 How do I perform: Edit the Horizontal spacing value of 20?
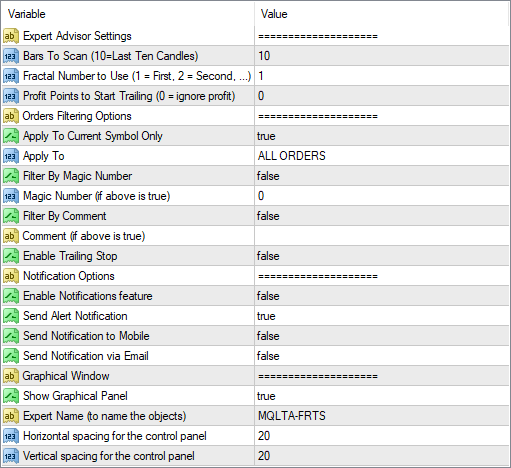382,436
